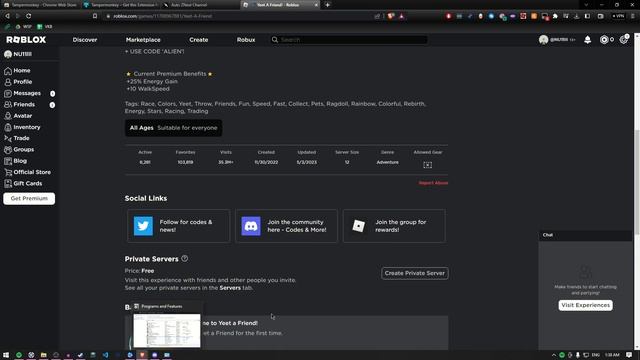
Task: Open the account avatar in header
Action: click(x=543, y=40)
